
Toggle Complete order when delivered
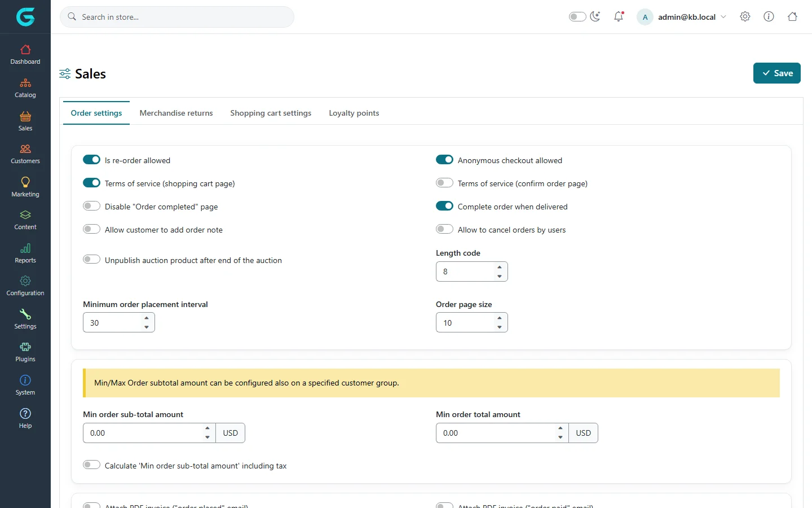click(444, 206)
